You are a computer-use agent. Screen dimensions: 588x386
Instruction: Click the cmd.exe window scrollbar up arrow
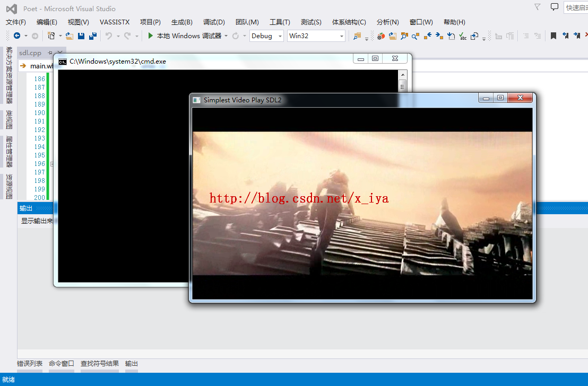point(403,75)
